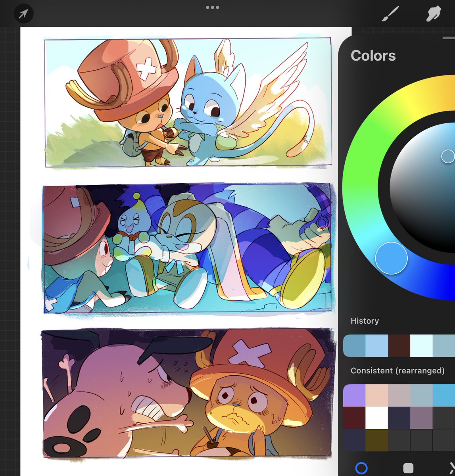Switch to the Classic square color tab

pos(408,468)
